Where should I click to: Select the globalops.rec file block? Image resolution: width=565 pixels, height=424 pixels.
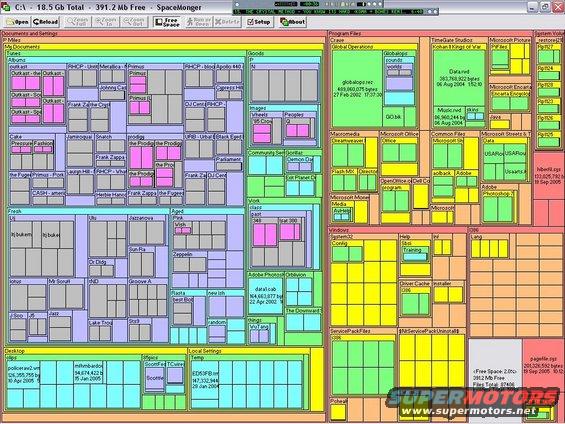(x=357, y=88)
